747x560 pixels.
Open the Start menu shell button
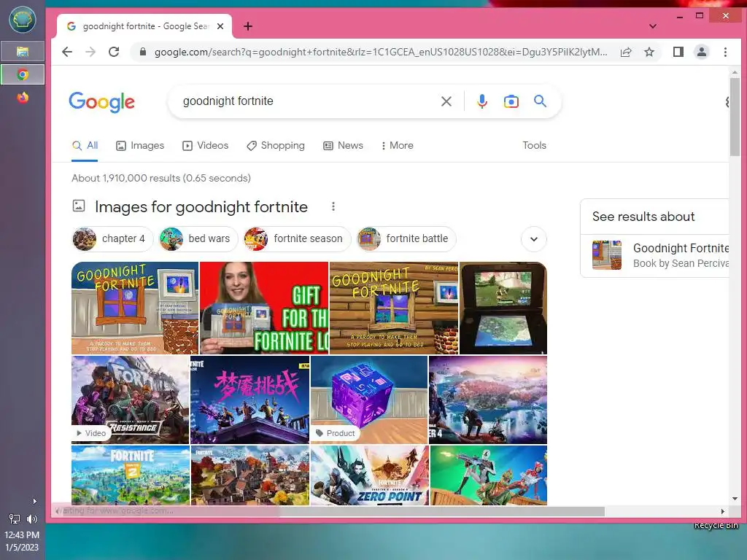[x=23, y=20]
